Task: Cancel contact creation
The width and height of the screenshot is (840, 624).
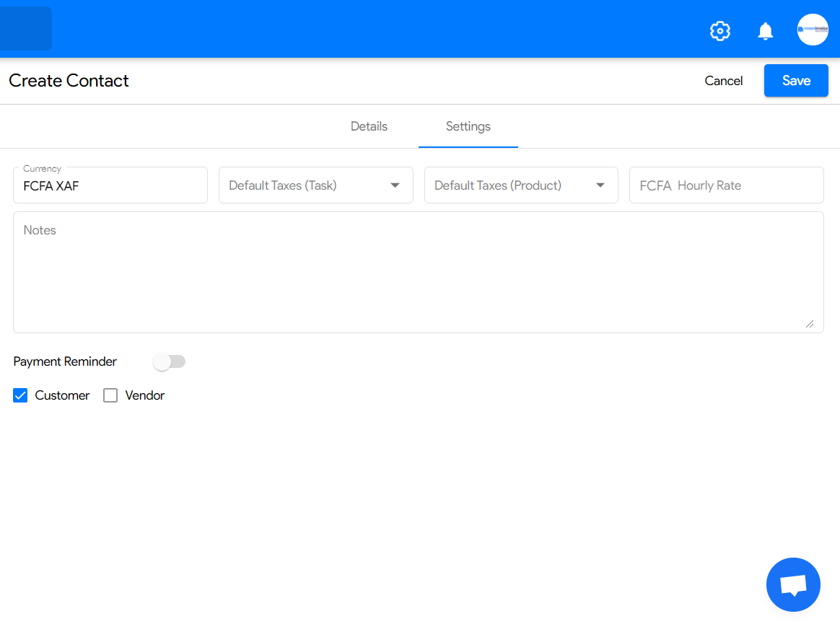Action: [723, 81]
